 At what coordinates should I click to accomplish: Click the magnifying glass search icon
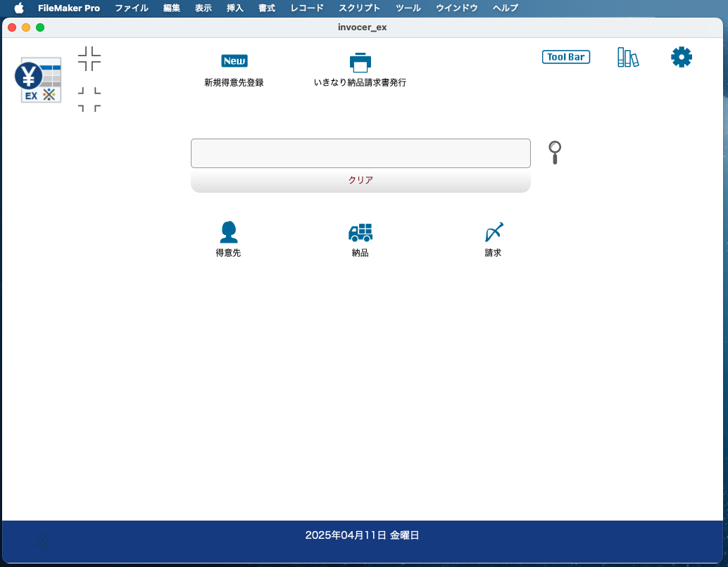[555, 152]
